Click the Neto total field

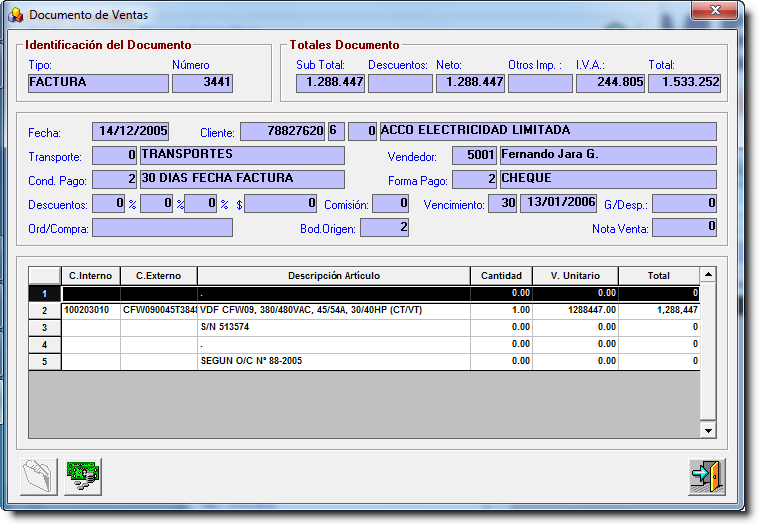[470, 83]
